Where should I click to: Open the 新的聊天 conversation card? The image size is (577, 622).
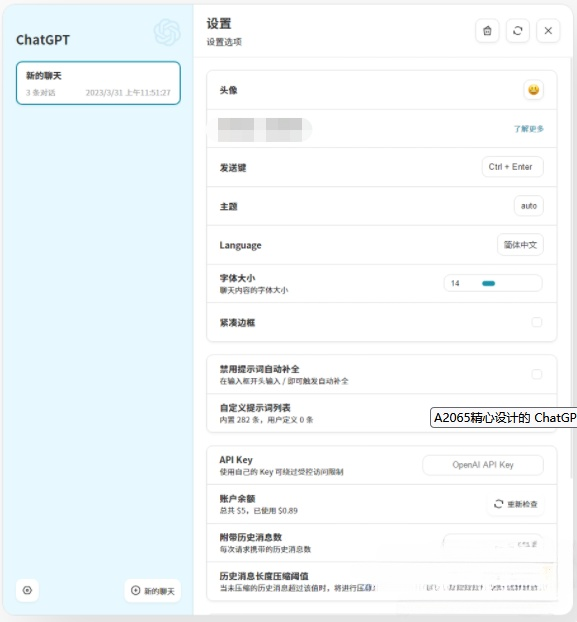click(x=98, y=83)
